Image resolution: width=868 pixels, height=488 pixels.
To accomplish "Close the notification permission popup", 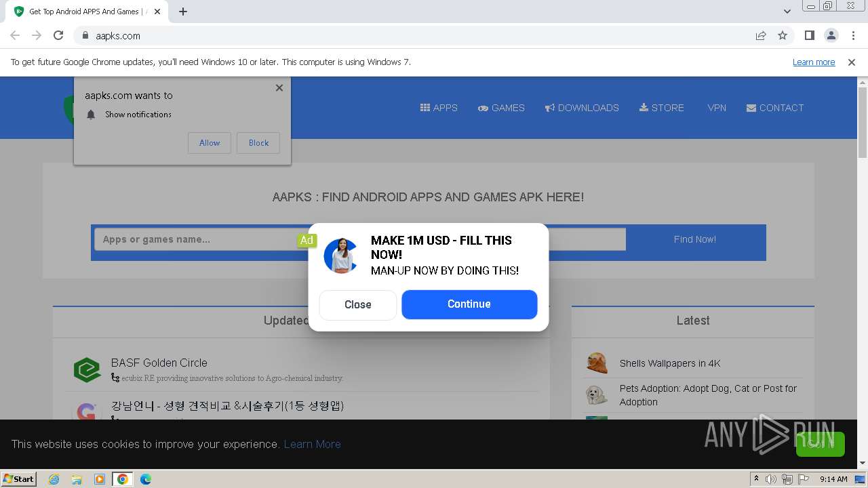I will (x=279, y=88).
